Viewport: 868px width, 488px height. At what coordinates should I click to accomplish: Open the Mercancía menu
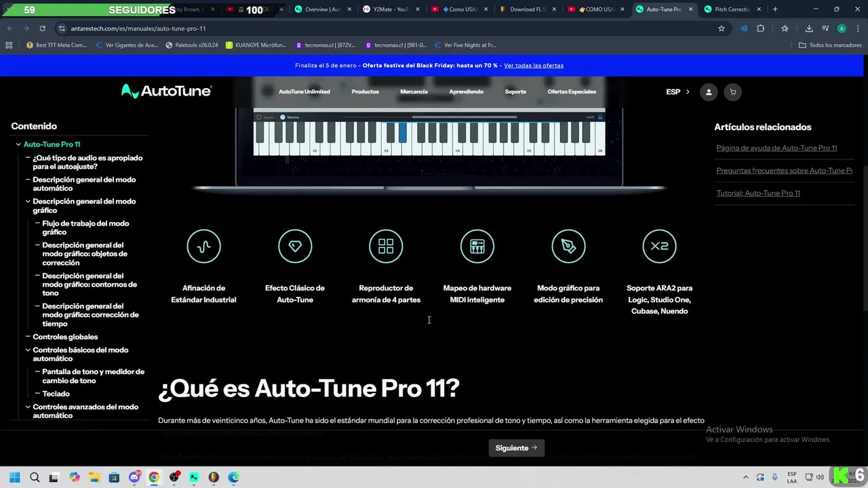(x=414, y=91)
